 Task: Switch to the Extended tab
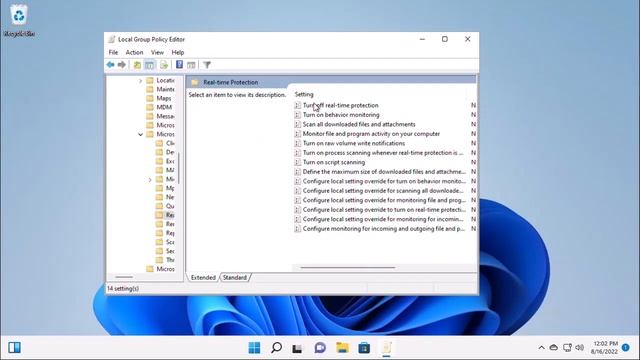click(x=203, y=278)
